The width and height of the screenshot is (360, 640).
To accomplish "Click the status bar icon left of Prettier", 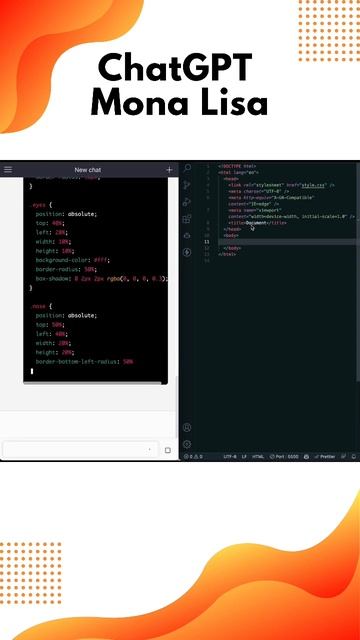I will (x=307, y=457).
